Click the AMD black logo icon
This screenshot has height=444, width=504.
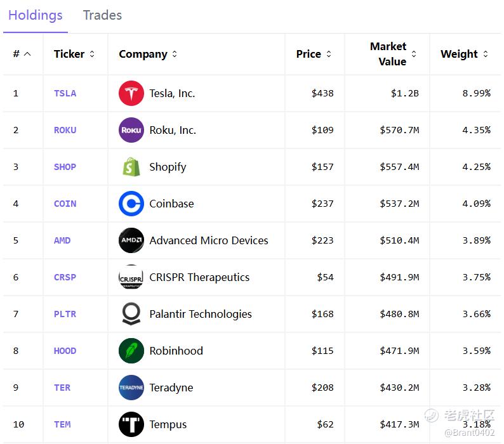point(131,240)
